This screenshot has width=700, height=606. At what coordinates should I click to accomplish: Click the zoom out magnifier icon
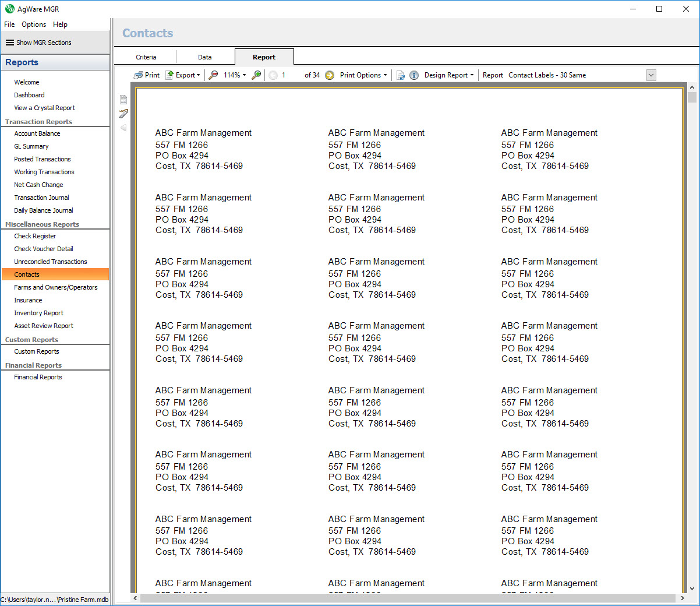214,75
